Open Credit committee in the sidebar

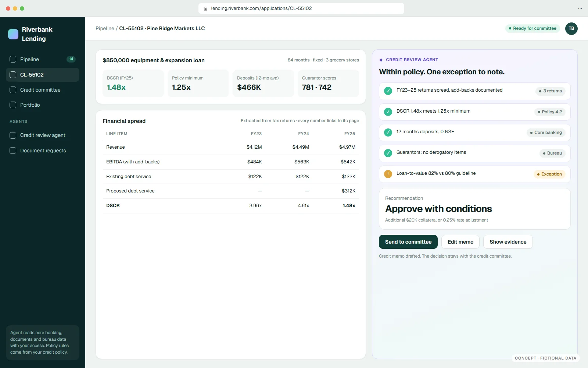coord(43,90)
